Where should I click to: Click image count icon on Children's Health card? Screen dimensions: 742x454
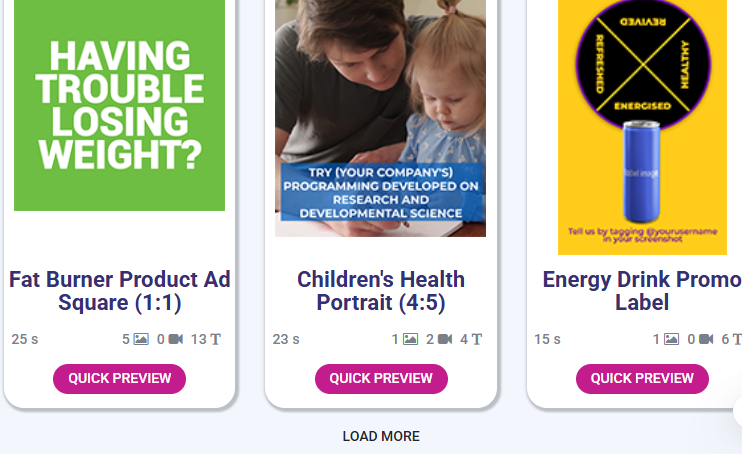pyautogui.click(x=410, y=339)
